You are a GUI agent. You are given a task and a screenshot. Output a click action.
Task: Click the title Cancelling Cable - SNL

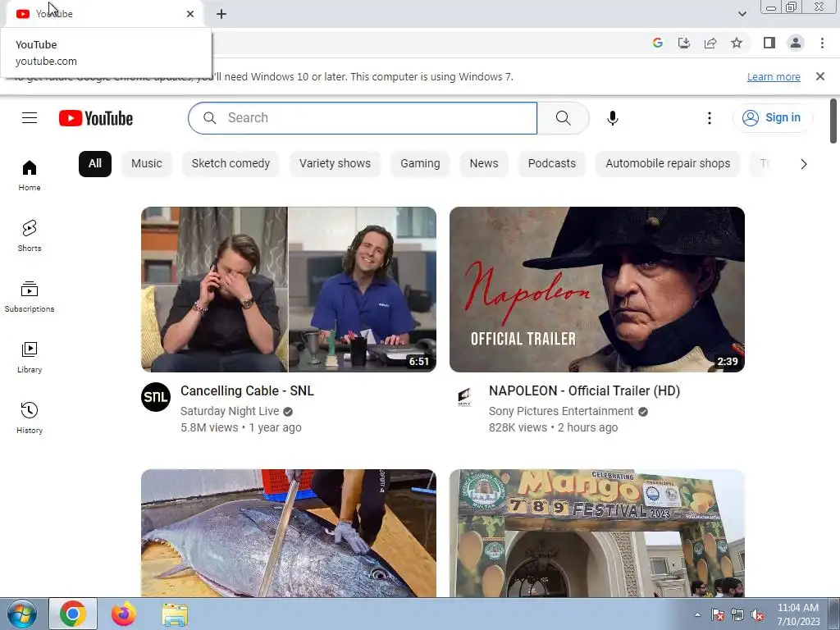(x=247, y=390)
